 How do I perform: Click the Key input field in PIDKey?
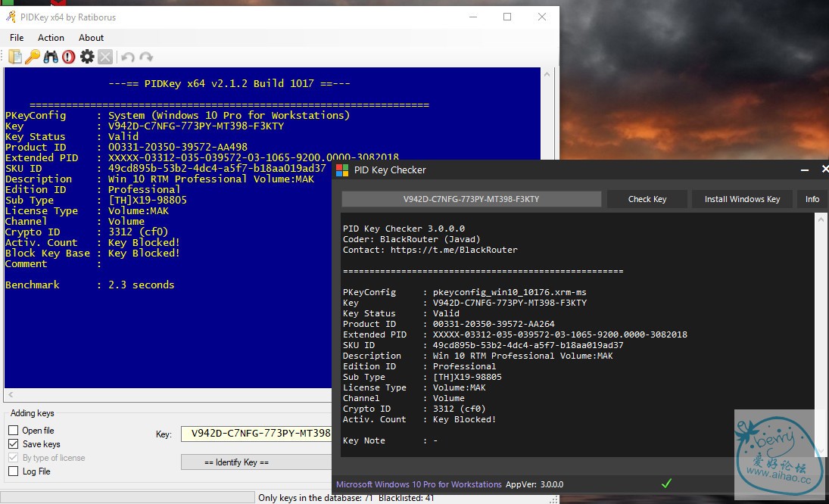(x=257, y=434)
